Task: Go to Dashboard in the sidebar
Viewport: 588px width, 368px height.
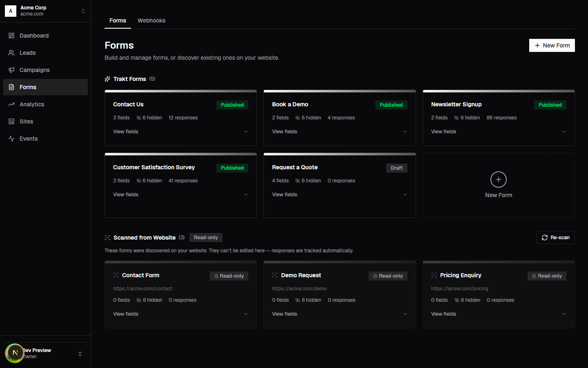Action: (45, 36)
